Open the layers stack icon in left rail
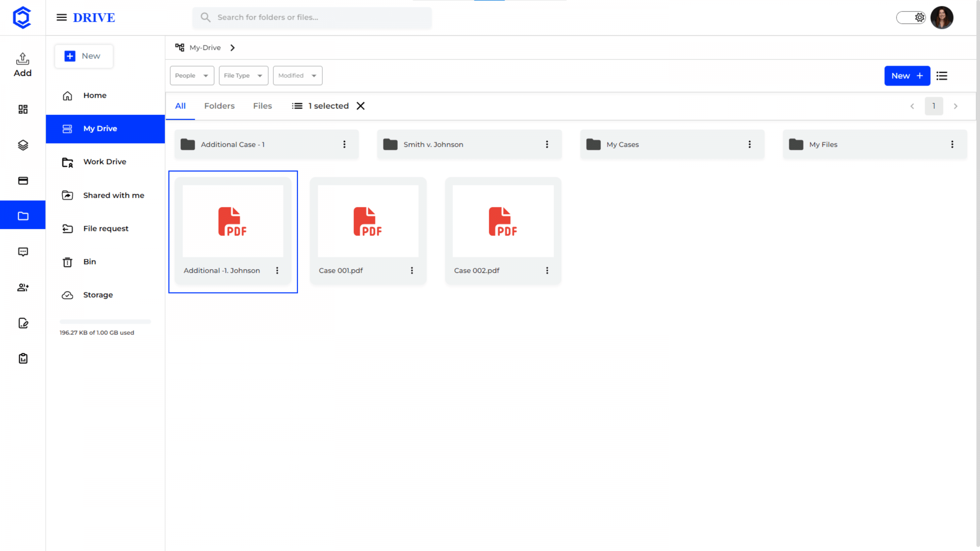This screenshot has width=980, height=551. click(23, 145)
